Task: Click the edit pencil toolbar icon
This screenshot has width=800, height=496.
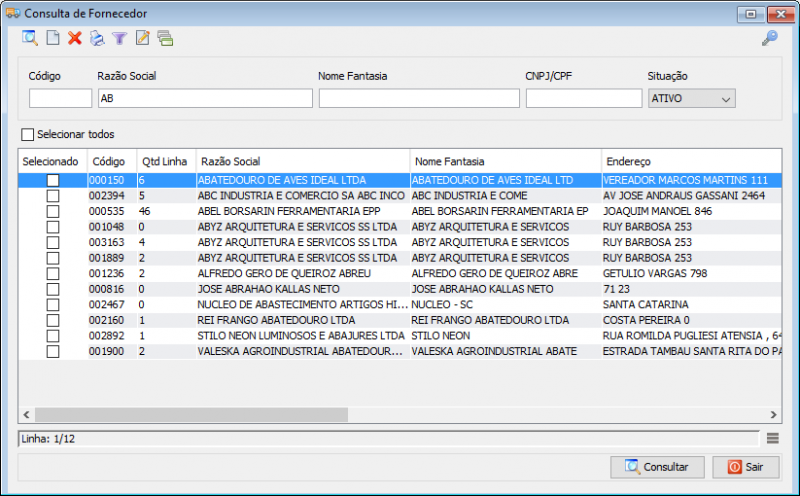Action: tap(142, 38)
